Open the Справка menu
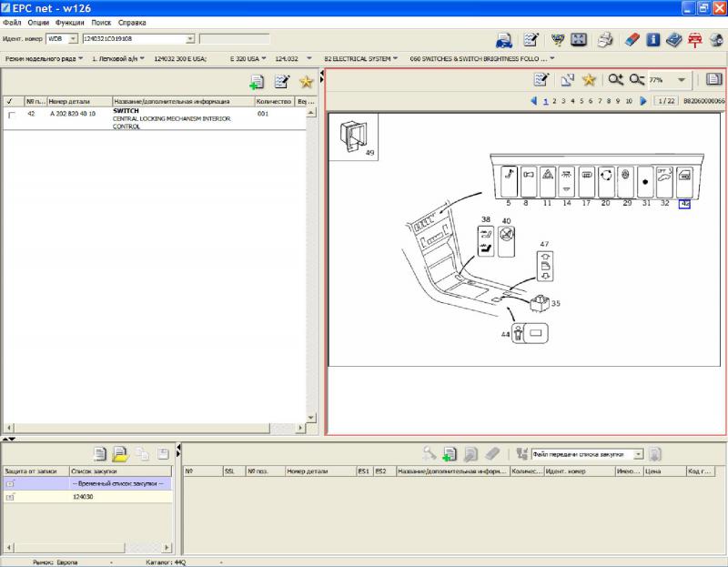The width and height of the screenshot is (728, 567). [132, 21]
